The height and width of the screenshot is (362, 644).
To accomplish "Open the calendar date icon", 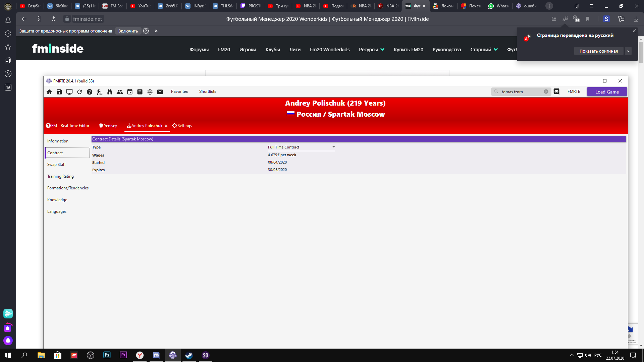I will tap(130, 92).
